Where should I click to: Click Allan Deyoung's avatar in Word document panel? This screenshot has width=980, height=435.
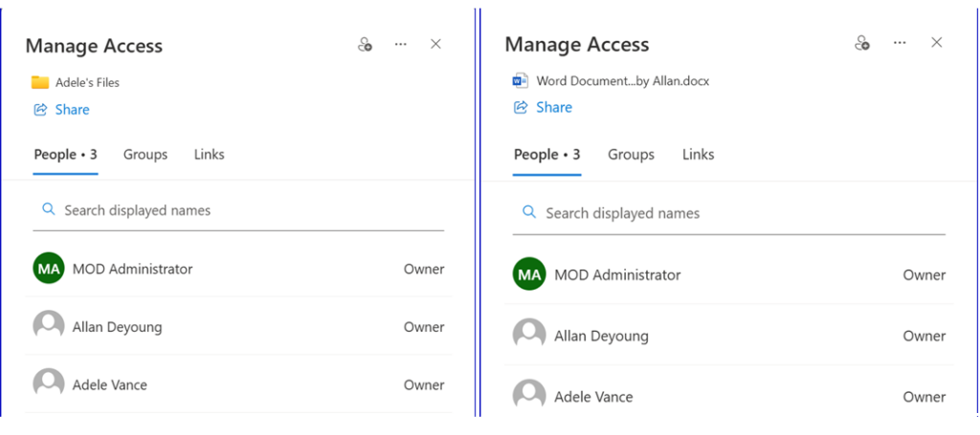(x=529, y=336)
